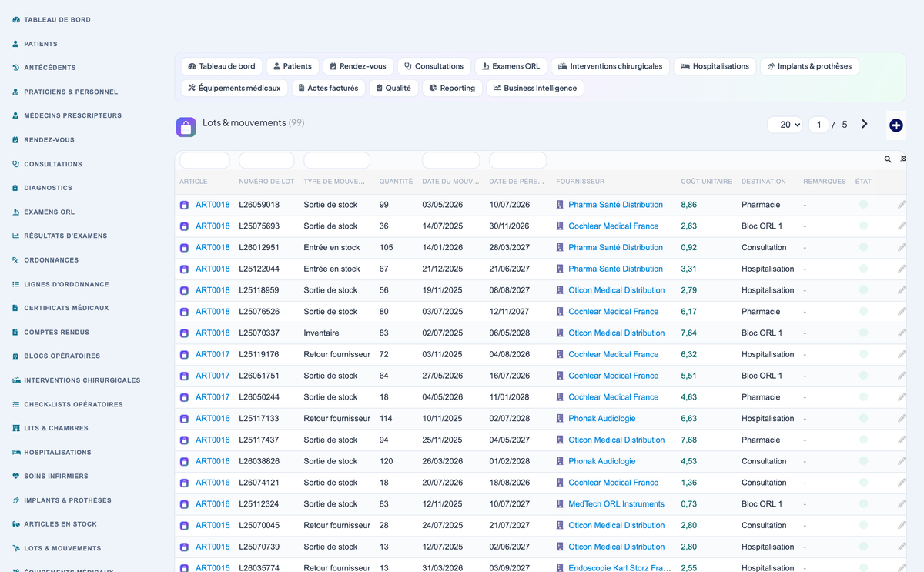The image size is (924, 572).
Task: Edit the row with lot L26012951
Action: click(x=902, y=248)
